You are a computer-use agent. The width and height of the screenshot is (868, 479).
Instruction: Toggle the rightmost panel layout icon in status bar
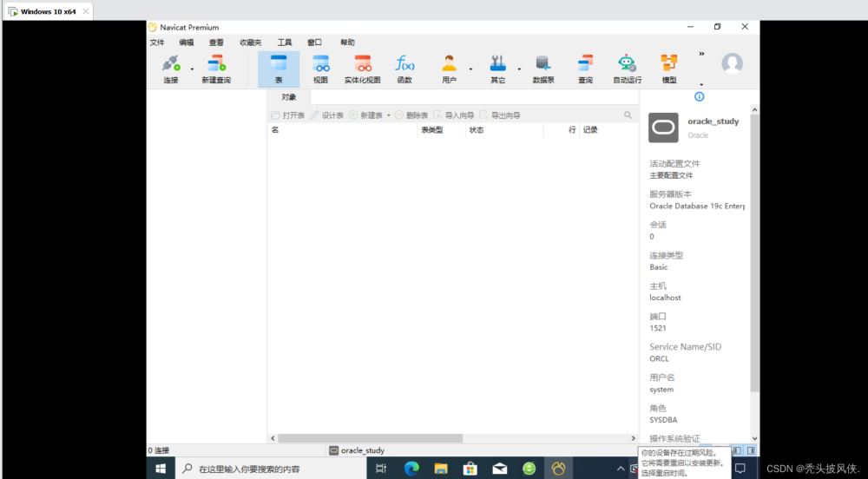[x=751, y=450]
